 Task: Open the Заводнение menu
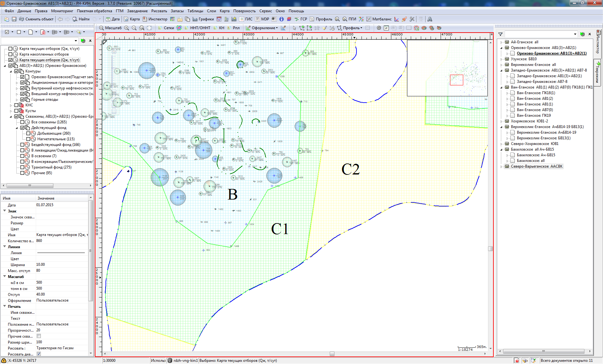tap(137, 11)
